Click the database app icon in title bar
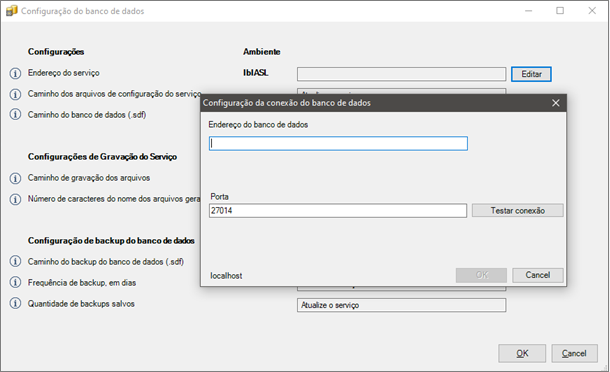 click(x=12, y=11)
